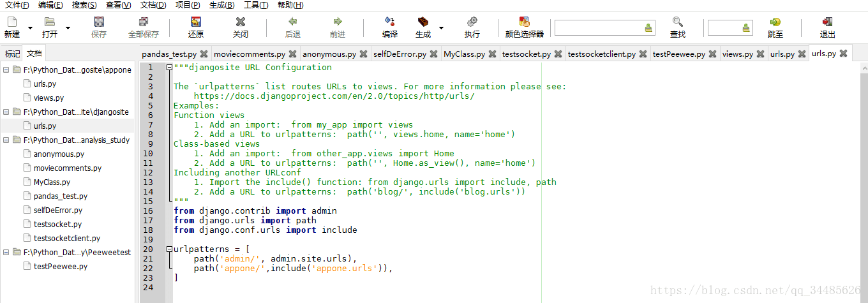Collapse the urlpatterns fold marker at line 20
Screen dimensions: 868x303
(x=169, y=249)
